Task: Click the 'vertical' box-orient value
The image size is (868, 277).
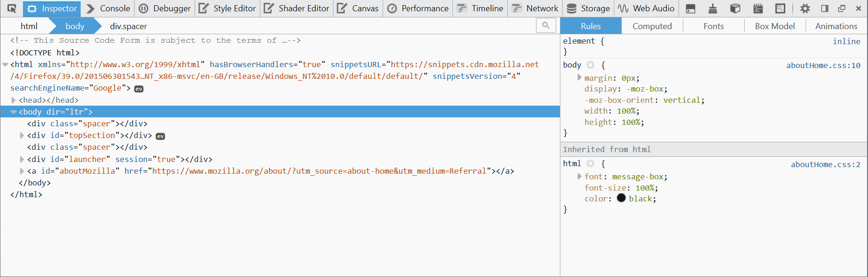Action: pos(682,100)
